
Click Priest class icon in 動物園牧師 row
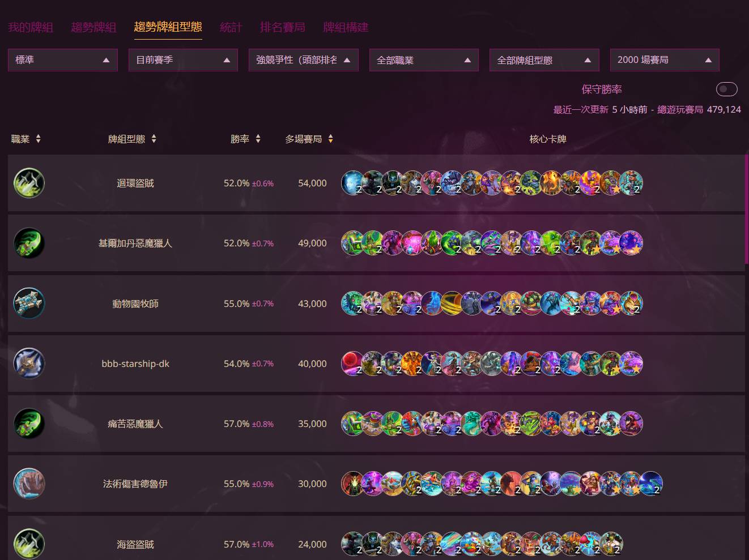(29, 303)
